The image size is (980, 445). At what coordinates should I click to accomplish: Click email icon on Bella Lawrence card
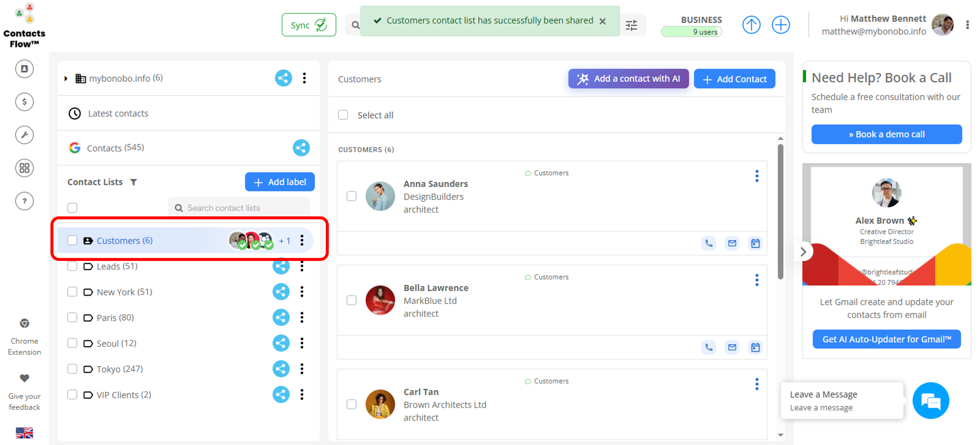click(x=732, y=348)
